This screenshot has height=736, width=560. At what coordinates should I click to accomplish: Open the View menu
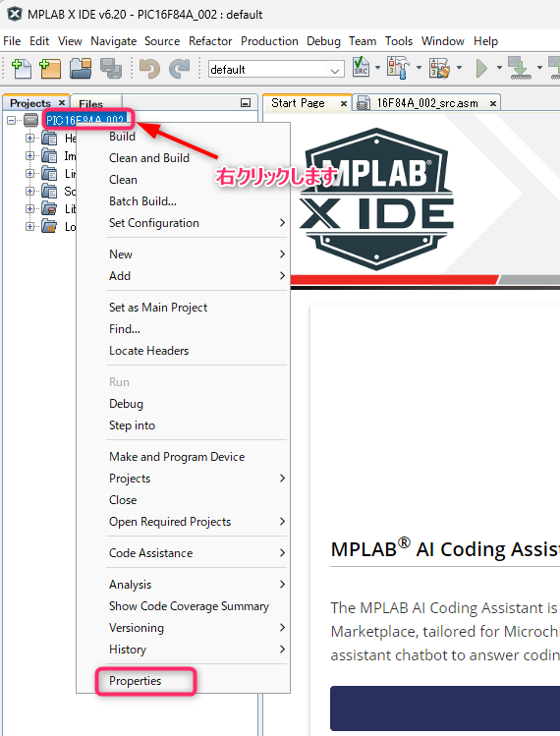point(70,41)
